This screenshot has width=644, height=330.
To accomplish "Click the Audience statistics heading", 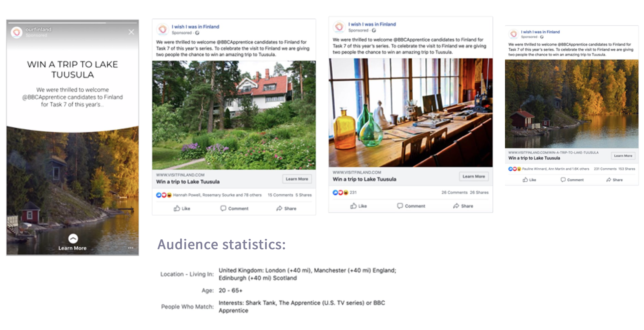I will point(221,244).
